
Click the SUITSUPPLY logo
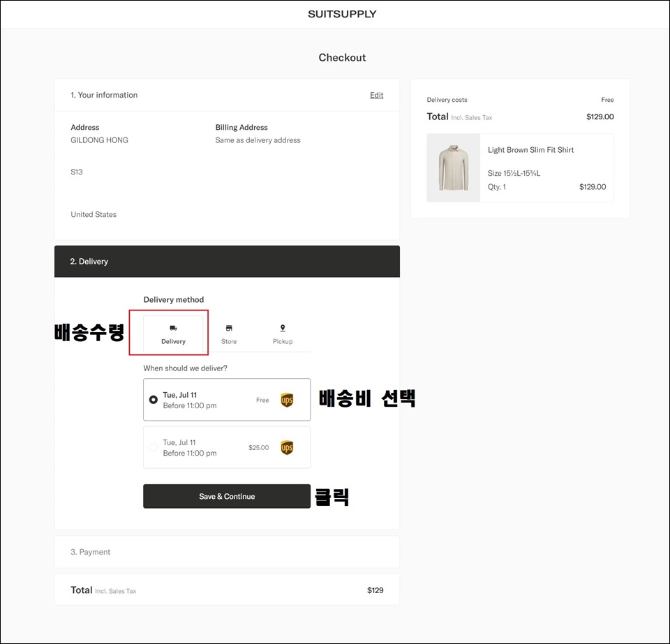point(342,14)
